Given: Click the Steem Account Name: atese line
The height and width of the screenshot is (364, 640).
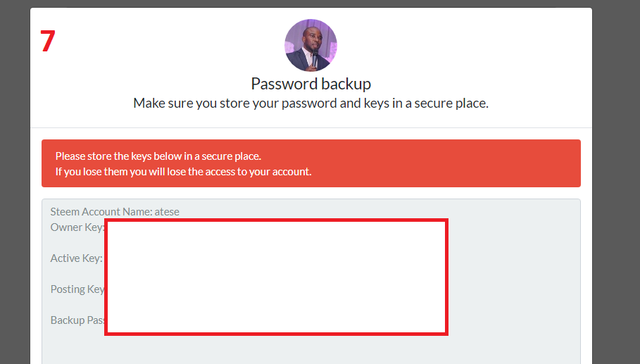Looking at the screenshot, I should click(115, 211).
